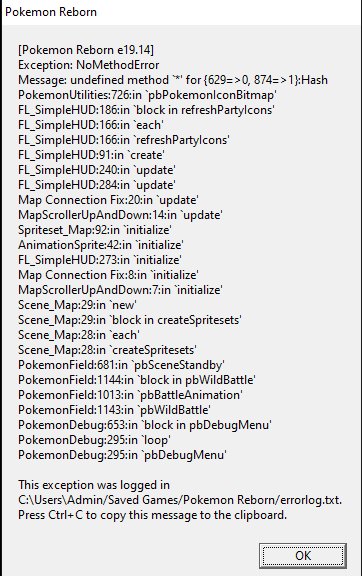Click 'Map Connection Fix:20' update line
The image size is (362, 576).
coord(108,200)
